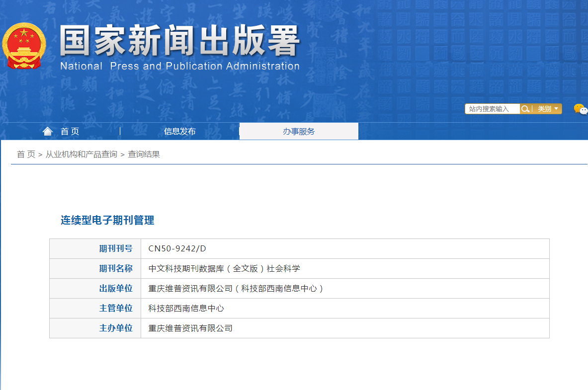Expand the 类别 category dropdown
This screenshot has height=390, width=588.
pos(548,109)
